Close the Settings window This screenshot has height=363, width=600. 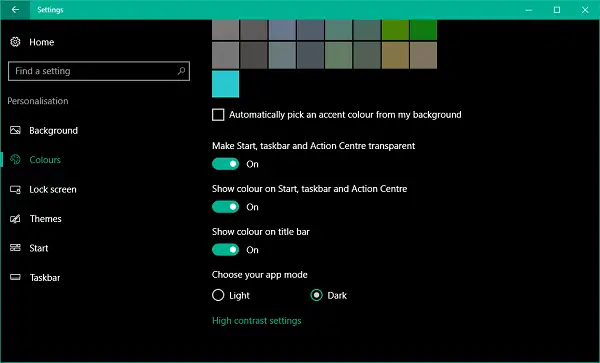[x=585, y=10]
